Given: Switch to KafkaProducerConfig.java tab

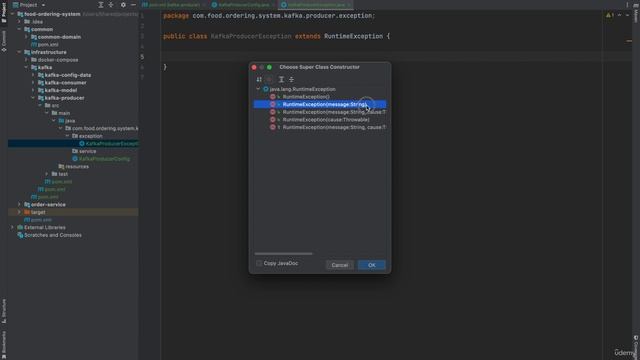Looking at the screenshot, I should tap(243, 5).
